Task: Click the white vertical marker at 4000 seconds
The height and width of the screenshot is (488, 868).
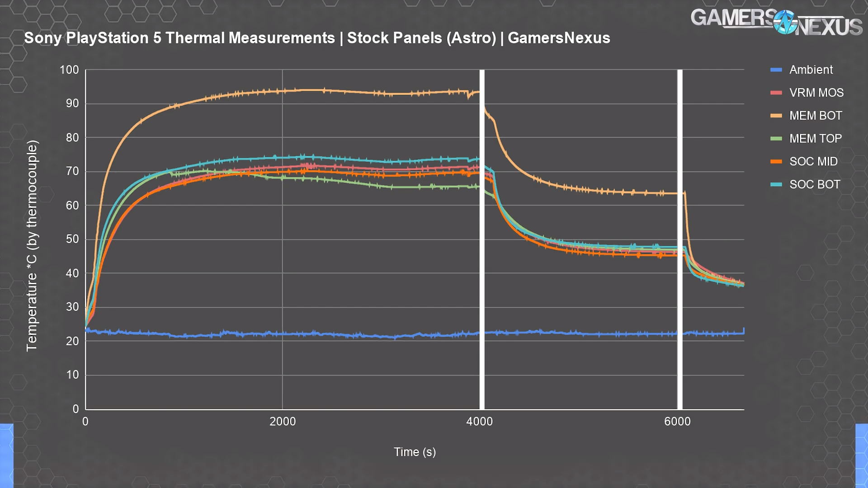Action: click(x=482, y=239)
